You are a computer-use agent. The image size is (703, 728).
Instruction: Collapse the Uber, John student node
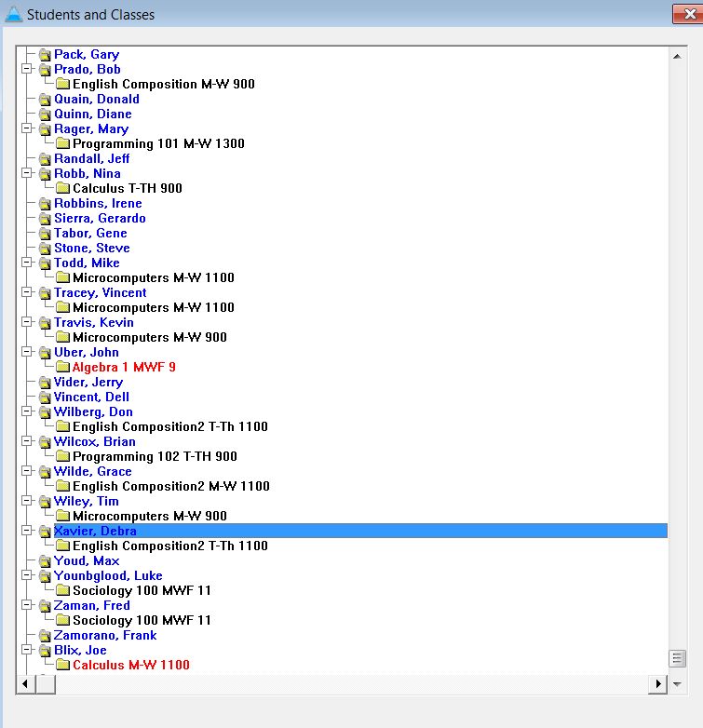click(x=27, y=353)
